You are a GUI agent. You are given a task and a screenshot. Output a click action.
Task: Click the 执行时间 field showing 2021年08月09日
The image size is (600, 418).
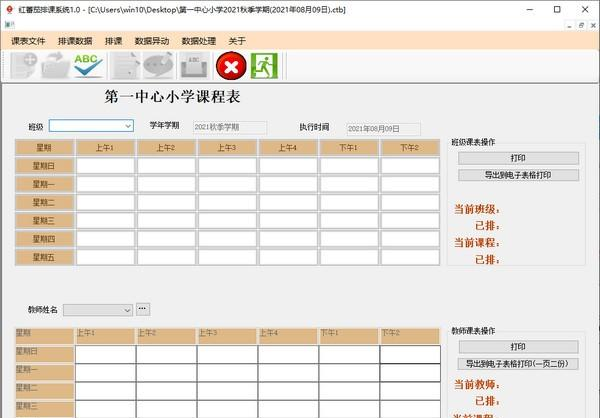pyautogui.click(x=383, y=129)
